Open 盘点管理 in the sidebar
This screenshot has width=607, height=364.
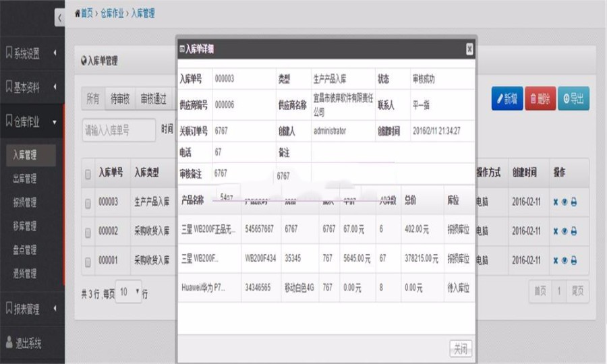coord(25,250)
